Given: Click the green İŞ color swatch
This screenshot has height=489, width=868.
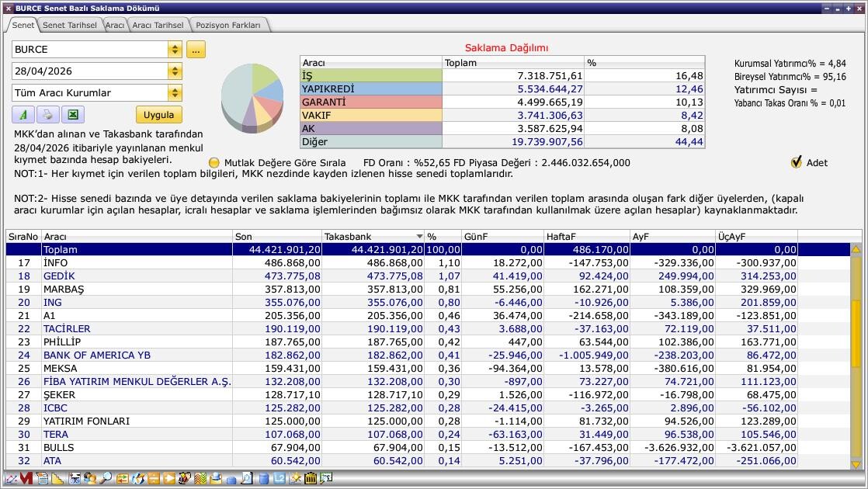Looking at the screenshot, I should 371,76.
